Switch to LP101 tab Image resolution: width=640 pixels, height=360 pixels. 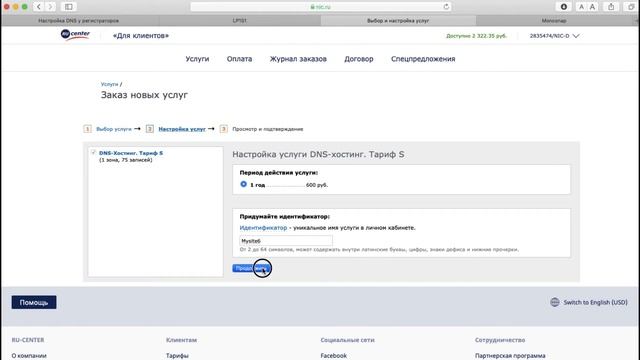pyautogui.click(x=240, y=20)
